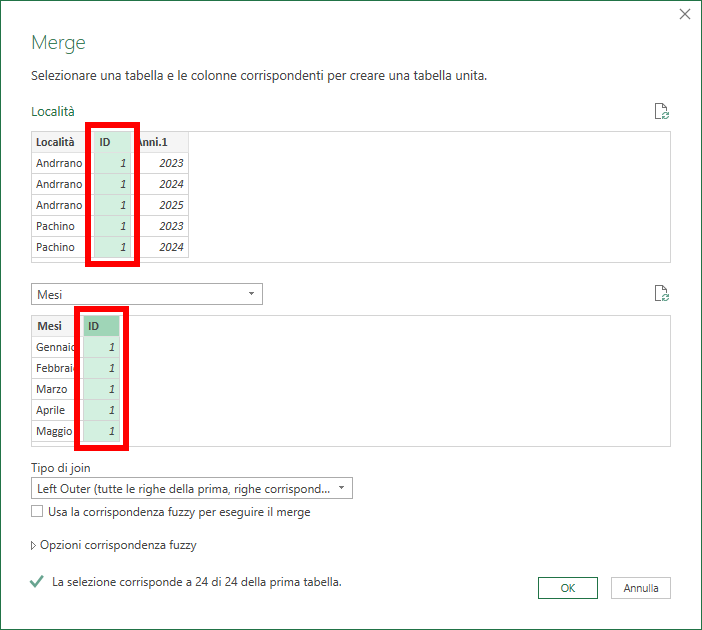This screenshot has height=630, width=702.
Task: Click the ID cell in the Andrrano 2025 row
Action: (x=113, y=205)
